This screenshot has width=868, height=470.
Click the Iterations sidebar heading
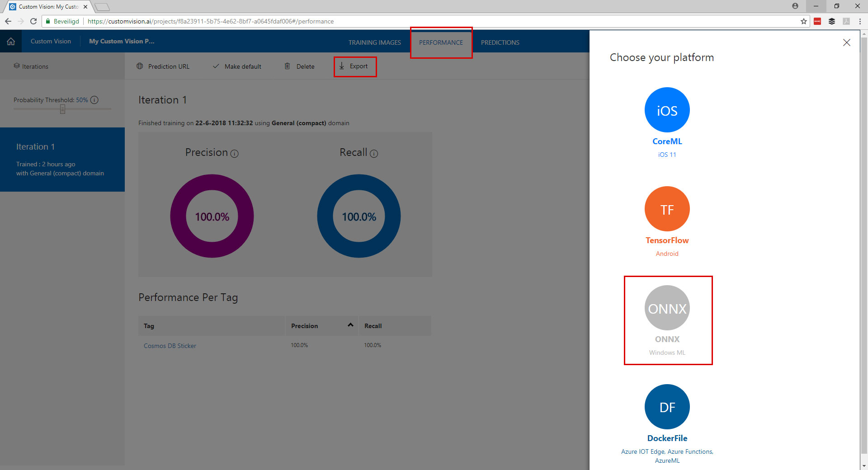pos(35,66)
